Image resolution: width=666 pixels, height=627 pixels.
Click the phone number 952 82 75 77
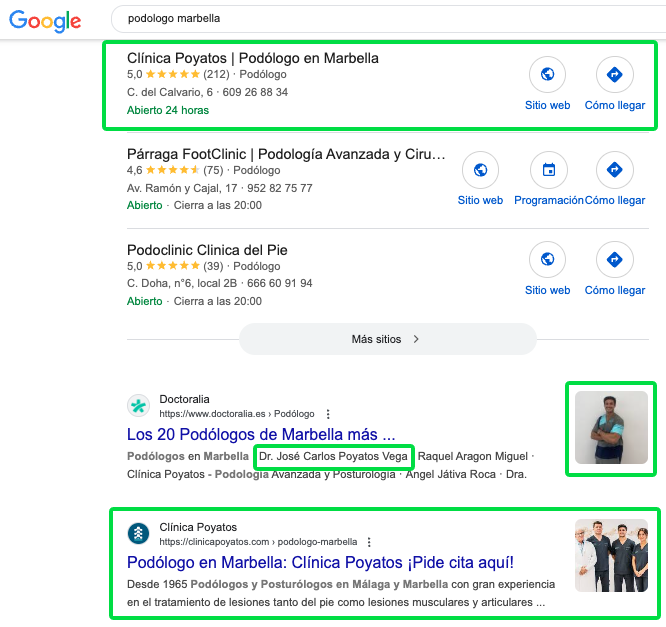(x=280, y=188)
